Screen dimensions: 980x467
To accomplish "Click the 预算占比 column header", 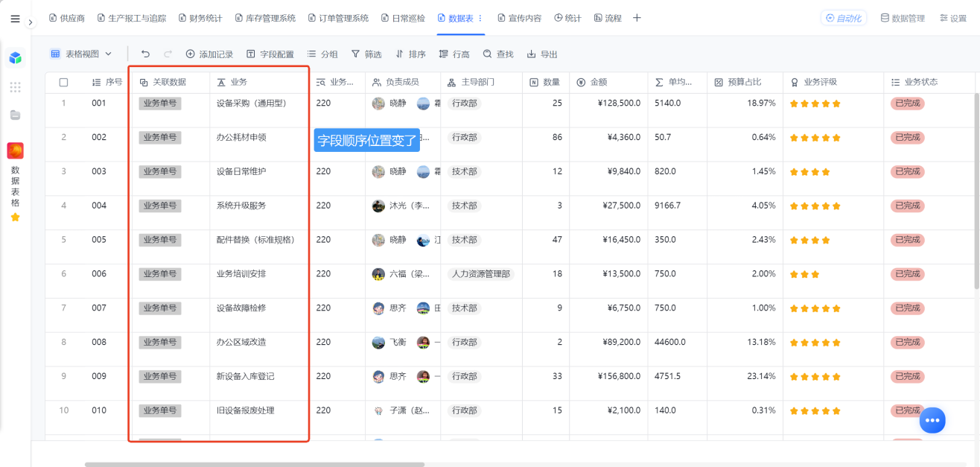I will [745, 82].
